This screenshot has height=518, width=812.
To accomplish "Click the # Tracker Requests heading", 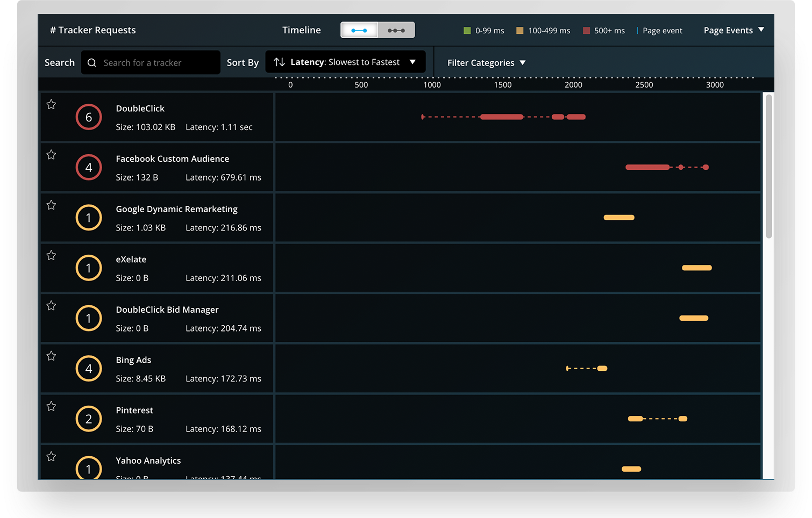I will tap(93, 30).
